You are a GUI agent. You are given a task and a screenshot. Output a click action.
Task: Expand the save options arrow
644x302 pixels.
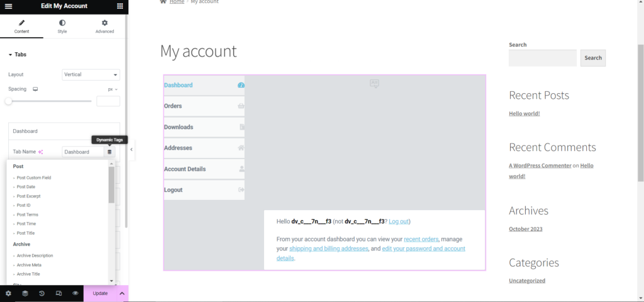(122, 293)
